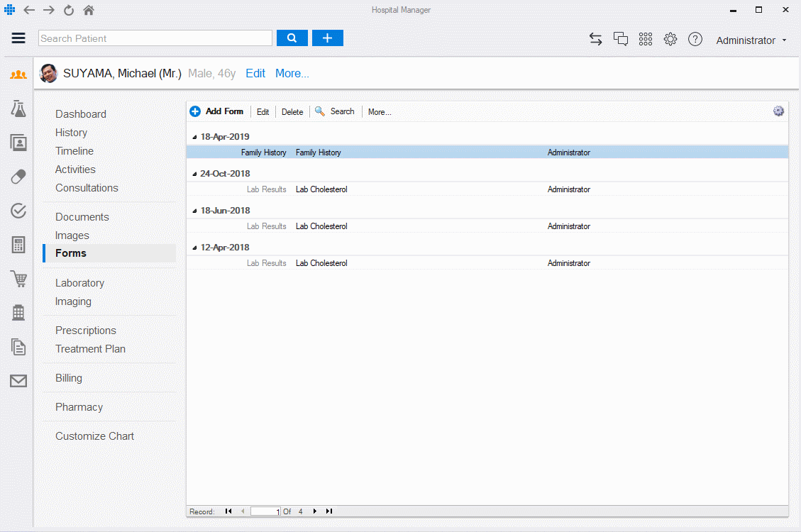Open the envelope Messages sidebar icon
Viewport: 801px width, 532px height.
click(x=18, y=381)
